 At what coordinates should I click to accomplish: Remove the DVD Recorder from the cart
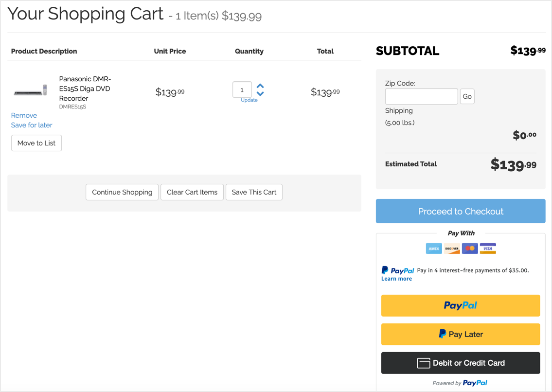24,115
